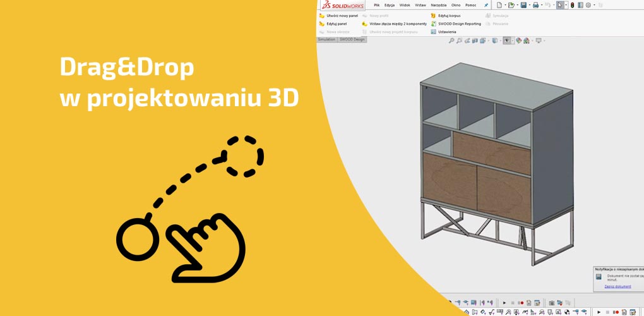
Task: Click the Zoom to Fit magnifier icon
Action: (x=451, y=40)
